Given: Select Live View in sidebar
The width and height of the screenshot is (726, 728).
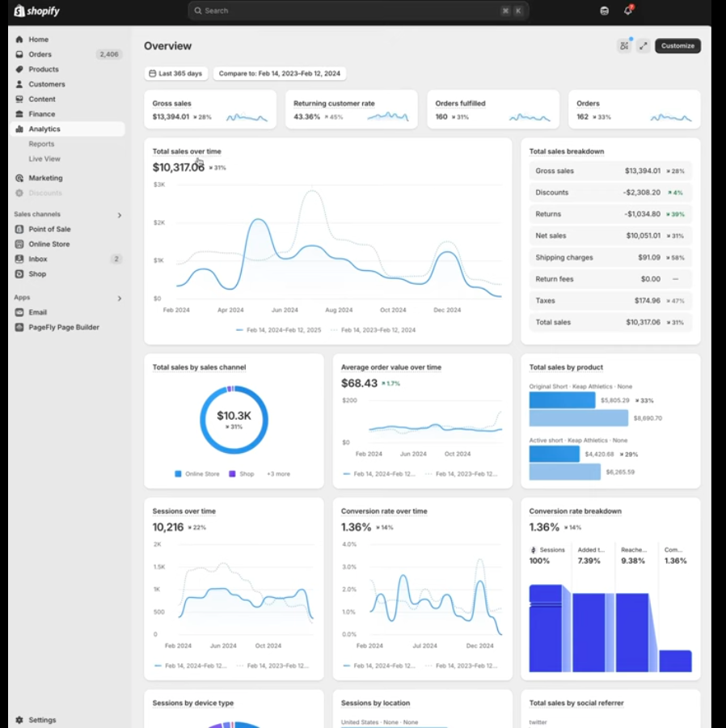Looking at the screenshot, I should pos(44,159).
